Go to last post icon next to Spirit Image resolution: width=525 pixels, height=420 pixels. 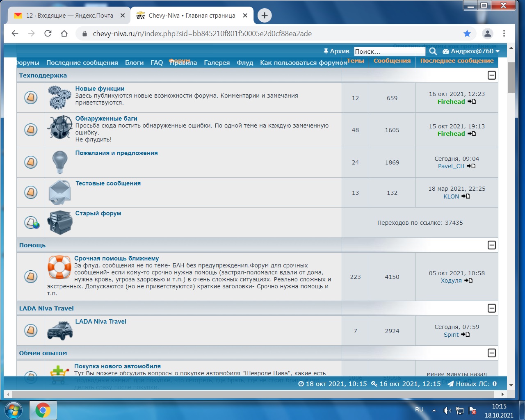tap(465, 334)
